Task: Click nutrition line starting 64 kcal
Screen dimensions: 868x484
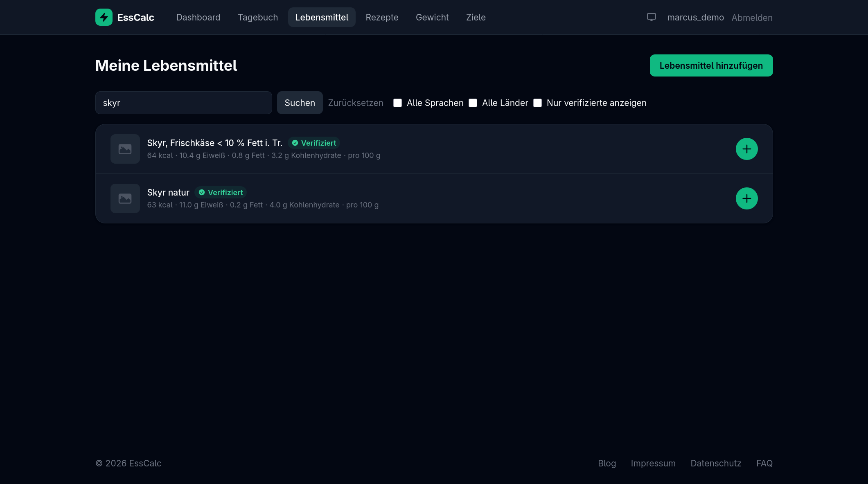Action: [264, 155]
